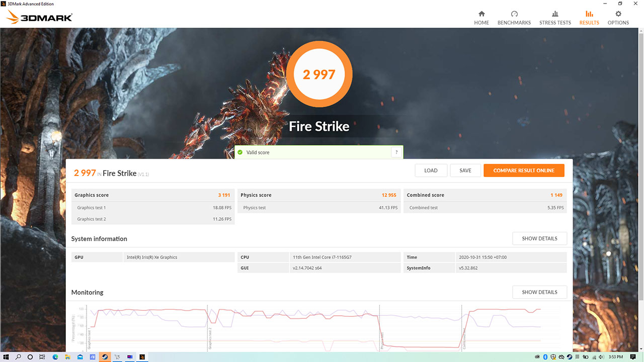The width and height of the screenshot is (644, 362).
Task: Click the Cortana circle on the taskbar
Action: pyautogui.click(x=30, y=357)
